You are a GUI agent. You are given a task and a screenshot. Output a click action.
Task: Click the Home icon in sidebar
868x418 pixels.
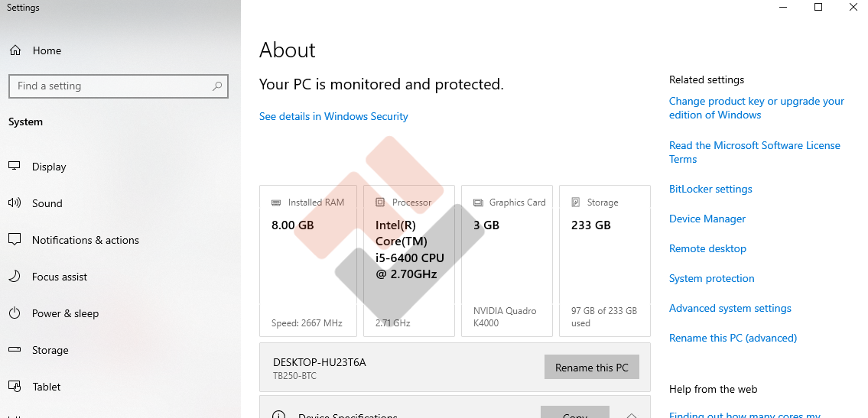[15, 51]
